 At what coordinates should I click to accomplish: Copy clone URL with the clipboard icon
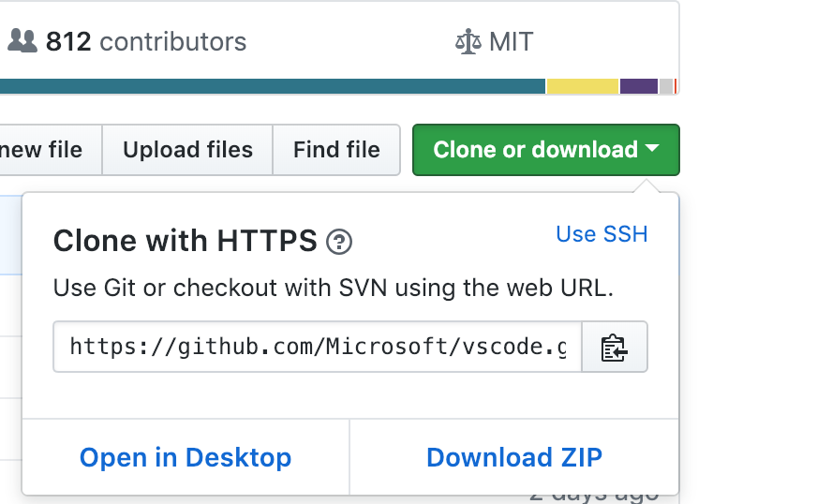(615, 348)
